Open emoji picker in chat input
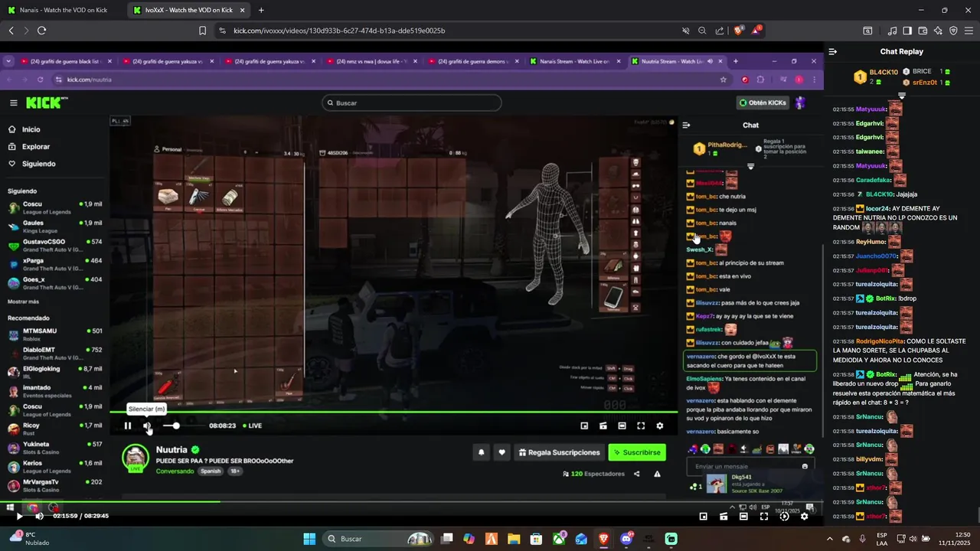980x551 pixels. click(805, 466)
